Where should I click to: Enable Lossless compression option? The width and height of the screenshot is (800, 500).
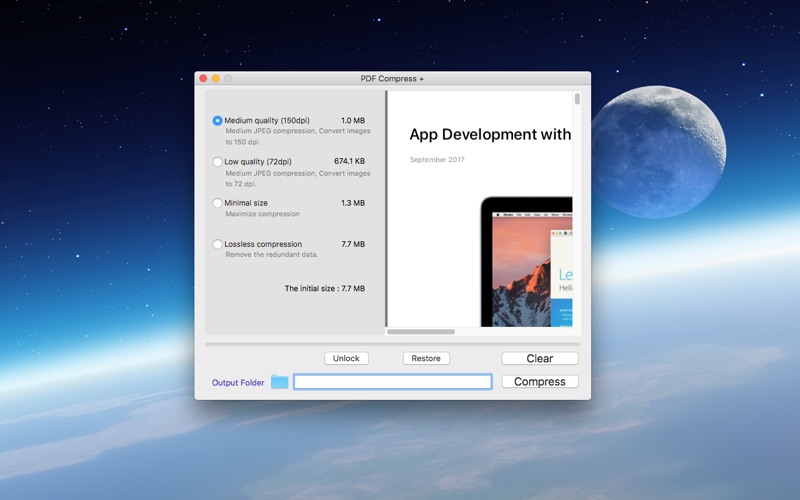pos(217,244)
